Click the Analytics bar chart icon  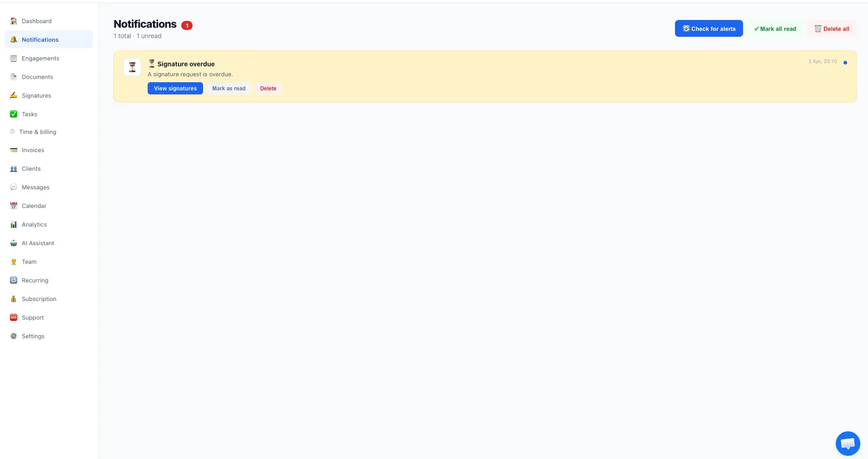coord(14,224)
